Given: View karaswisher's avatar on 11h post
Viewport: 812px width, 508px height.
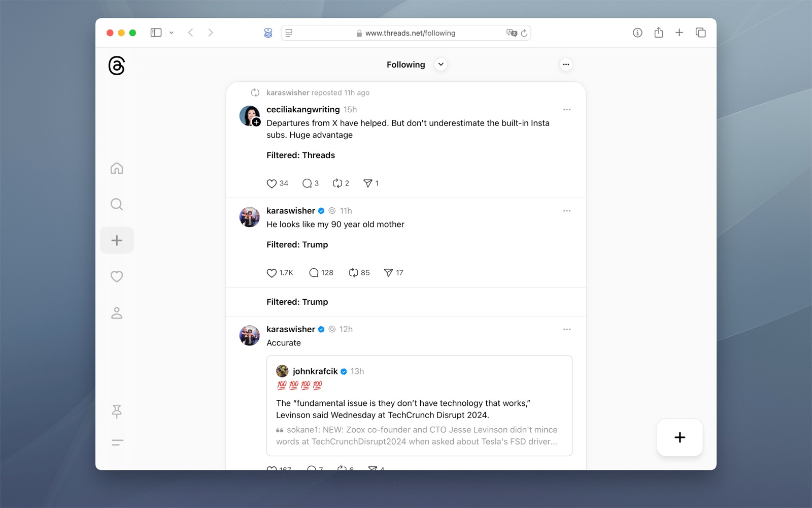Looking at the screenshot, I should point(249,217).
